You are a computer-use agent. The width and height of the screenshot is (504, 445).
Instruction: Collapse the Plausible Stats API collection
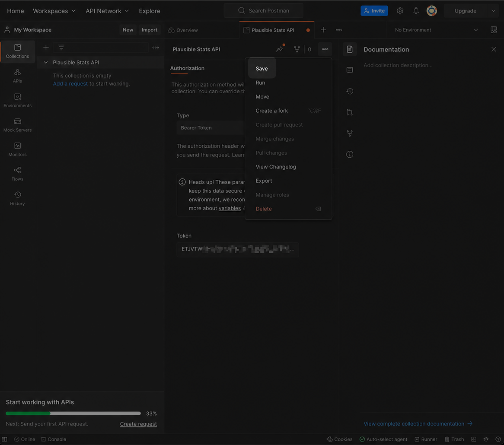(46, 62)
